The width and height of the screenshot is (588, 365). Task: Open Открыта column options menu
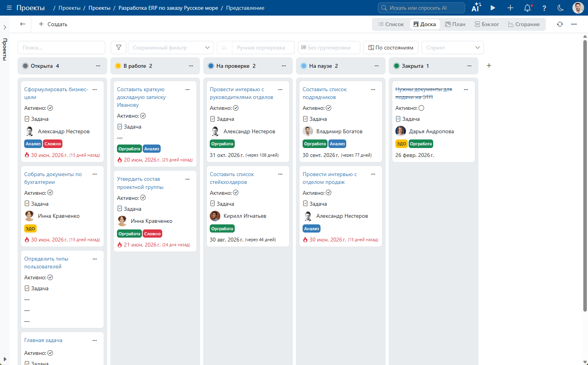coord(98,66)
